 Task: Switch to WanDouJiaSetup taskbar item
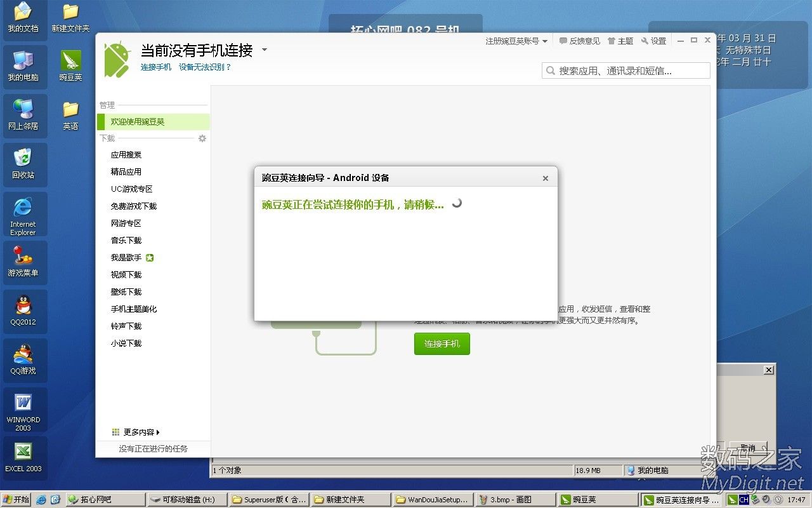(433, 500)
